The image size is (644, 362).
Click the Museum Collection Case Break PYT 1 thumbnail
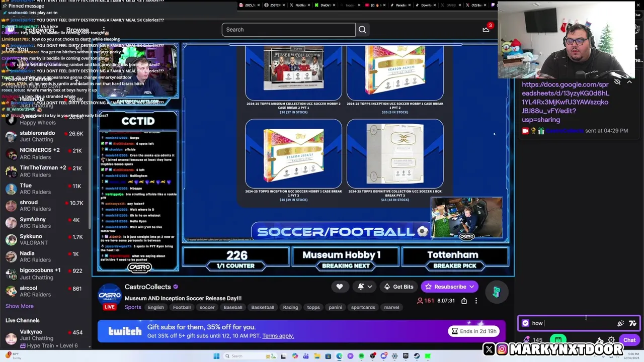293,73
